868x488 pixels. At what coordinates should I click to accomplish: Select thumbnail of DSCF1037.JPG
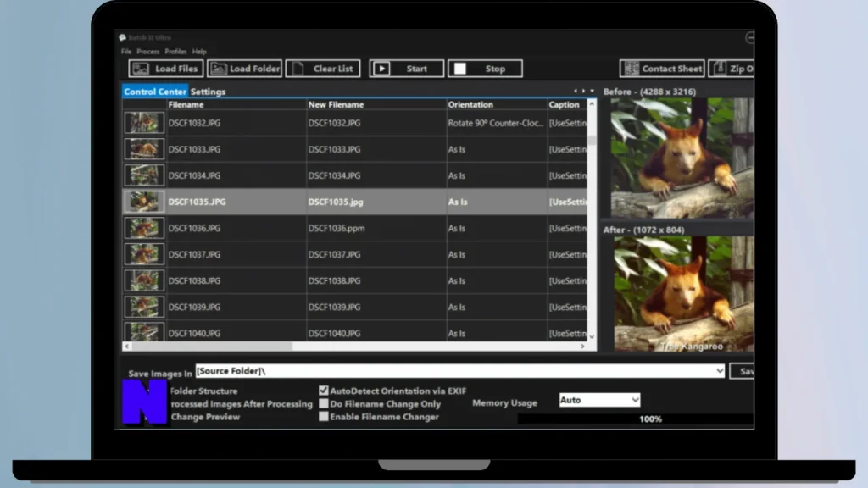tap(144, 254)
